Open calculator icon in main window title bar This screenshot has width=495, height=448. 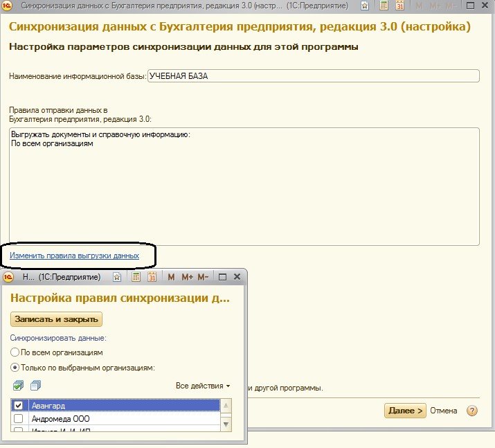coord(384,6)
